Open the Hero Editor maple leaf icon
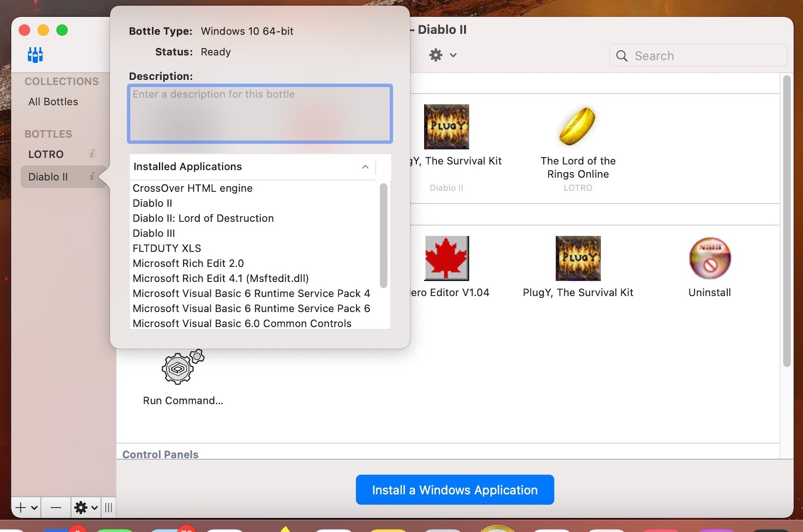 click(x=446, y=258)
